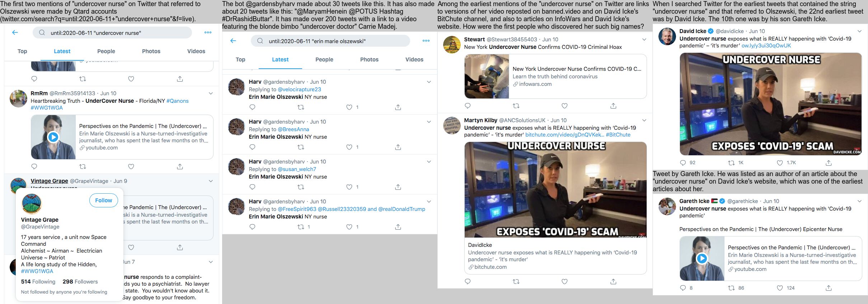The height and width of the screenshot is (304, 868).
Task: Open #WWG1WGA hashtag in Vintage Grape bio
Action: [37, 271]
